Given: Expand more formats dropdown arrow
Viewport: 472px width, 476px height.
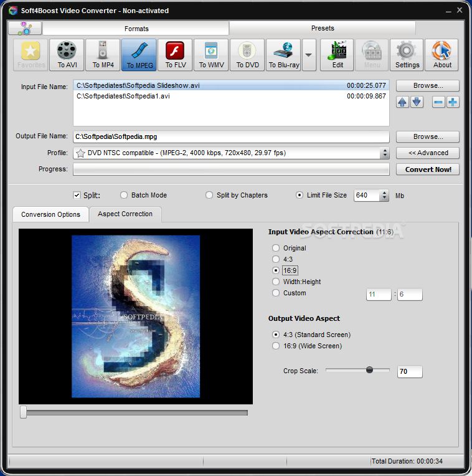Looking at the screenshot, I should 309,55.
